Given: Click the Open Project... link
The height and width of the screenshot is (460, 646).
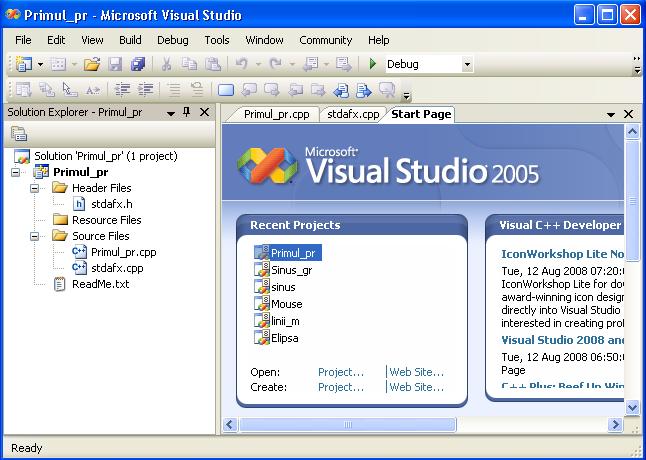Looking at the screenshot, I should [x=341, y=372].
